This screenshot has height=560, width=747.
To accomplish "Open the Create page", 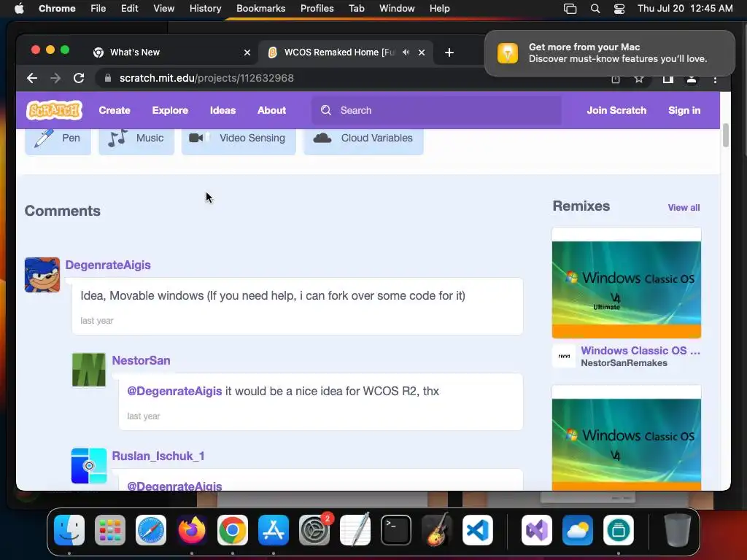I will point(115,110).
